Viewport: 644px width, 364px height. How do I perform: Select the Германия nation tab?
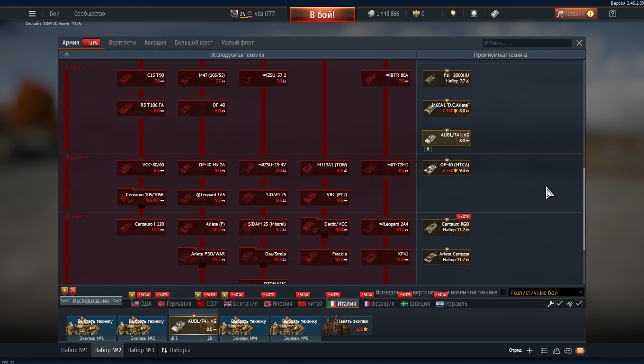[175, 304]
